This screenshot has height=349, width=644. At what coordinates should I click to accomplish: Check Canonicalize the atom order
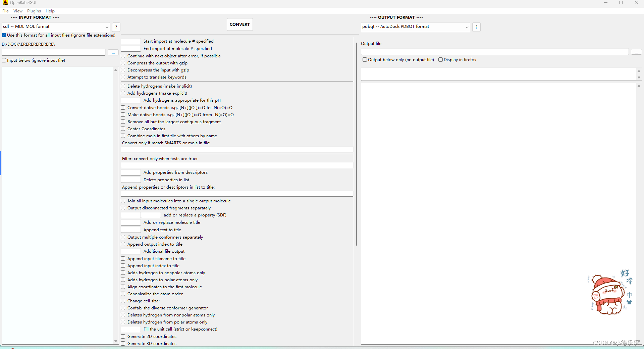point(123,294)
